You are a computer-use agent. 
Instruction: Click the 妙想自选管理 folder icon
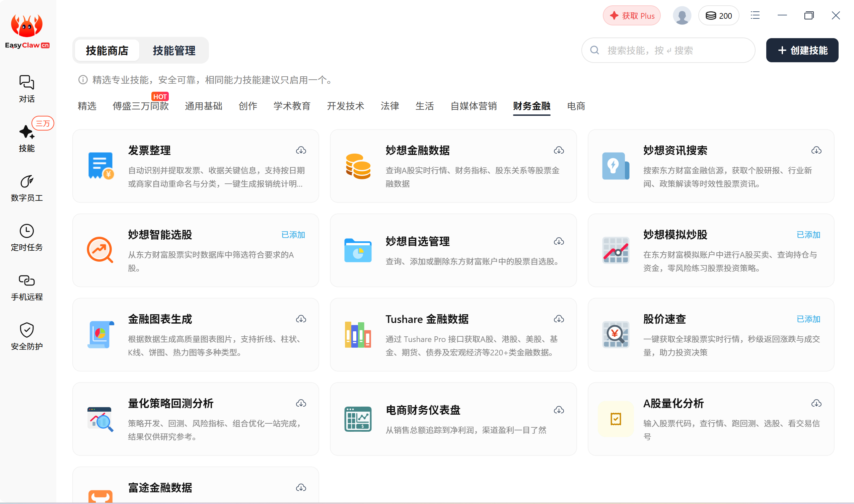click(357, 250)
